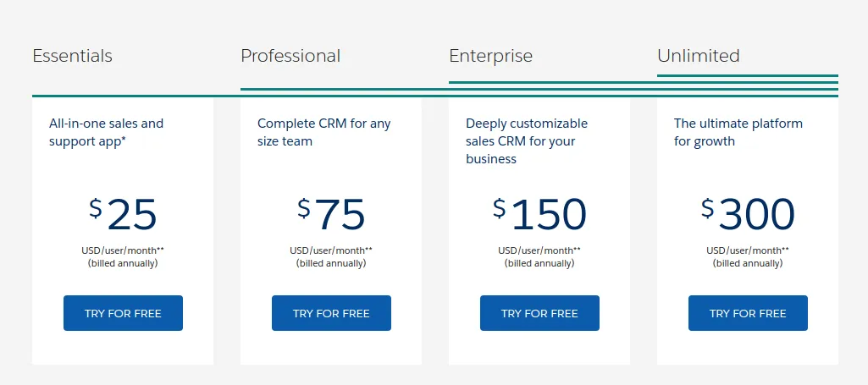
Task: Click "The ultimate platform for growth" text
Action: coord(738,132)
